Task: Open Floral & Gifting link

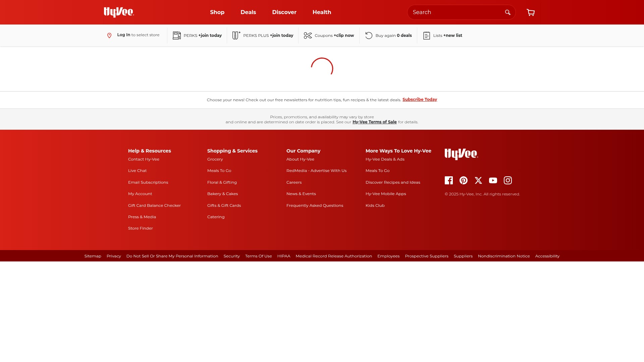Action: coord(222,182)
